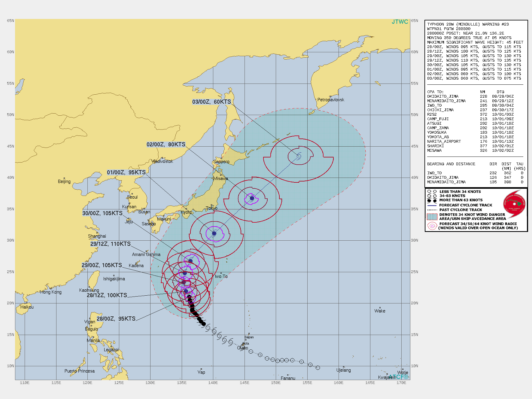Click the Manila label on the map
The width and height of the screenshot is (532, 399).
pos(93,340)
